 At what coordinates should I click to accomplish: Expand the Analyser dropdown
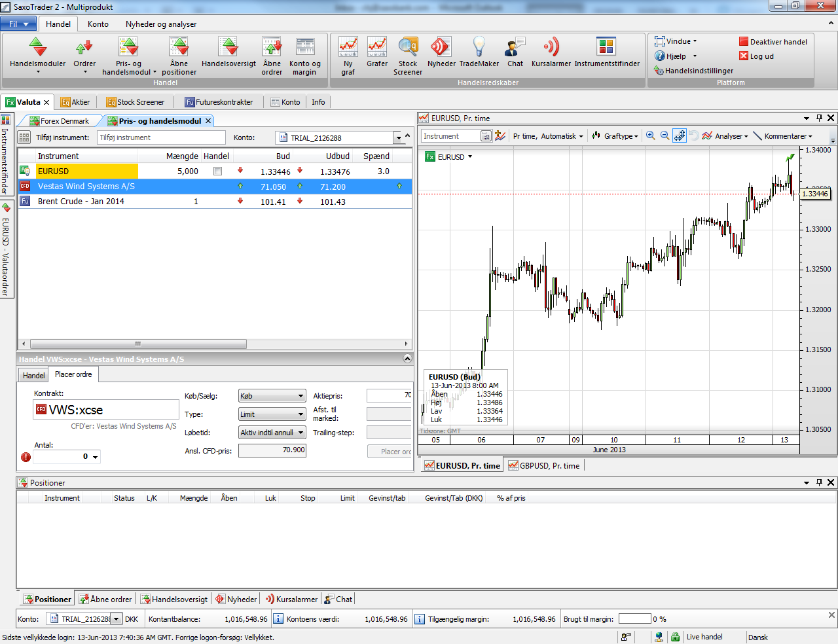click(x=725, y=136)
